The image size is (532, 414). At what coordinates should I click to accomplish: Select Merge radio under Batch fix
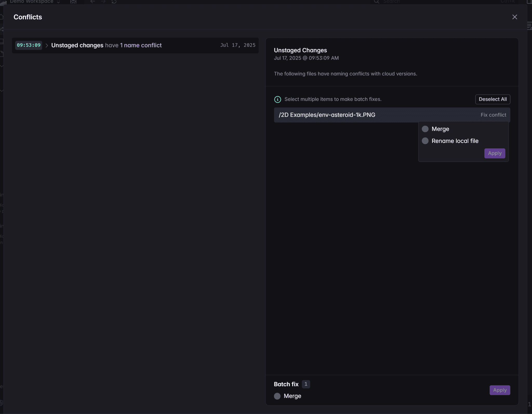click(x=277, y=396)
